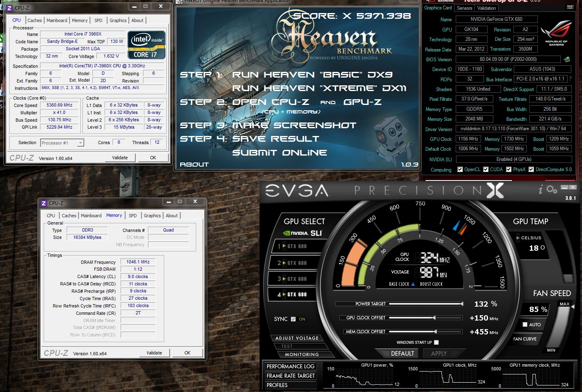Screen dimensions: 582x392
Task: Click Bus Interface question mark in GPU-Z
Action: coord(570,79)
